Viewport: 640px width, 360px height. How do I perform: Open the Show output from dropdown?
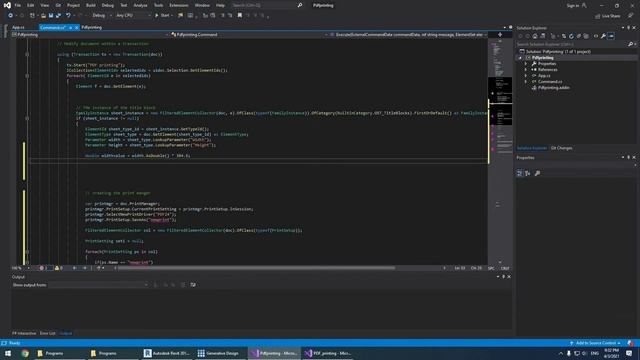click(98, 285)
